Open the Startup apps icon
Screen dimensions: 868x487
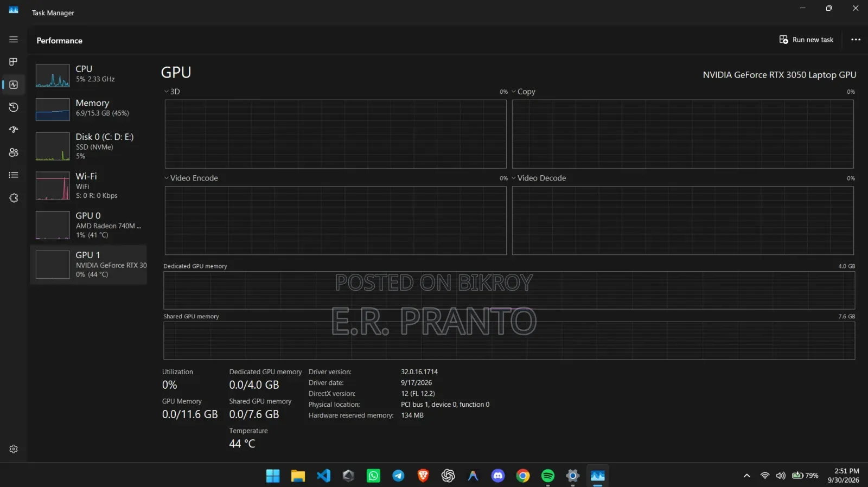(x=14, y=130)
